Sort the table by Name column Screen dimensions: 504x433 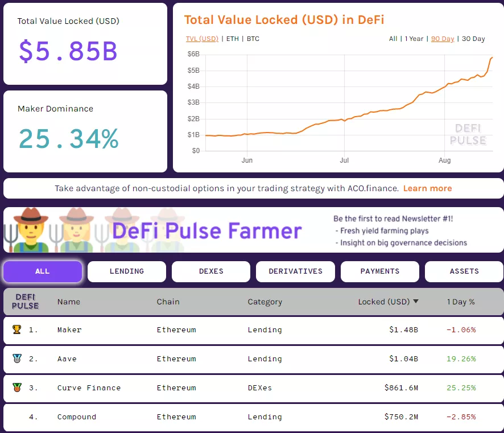[x=69, y=302]
